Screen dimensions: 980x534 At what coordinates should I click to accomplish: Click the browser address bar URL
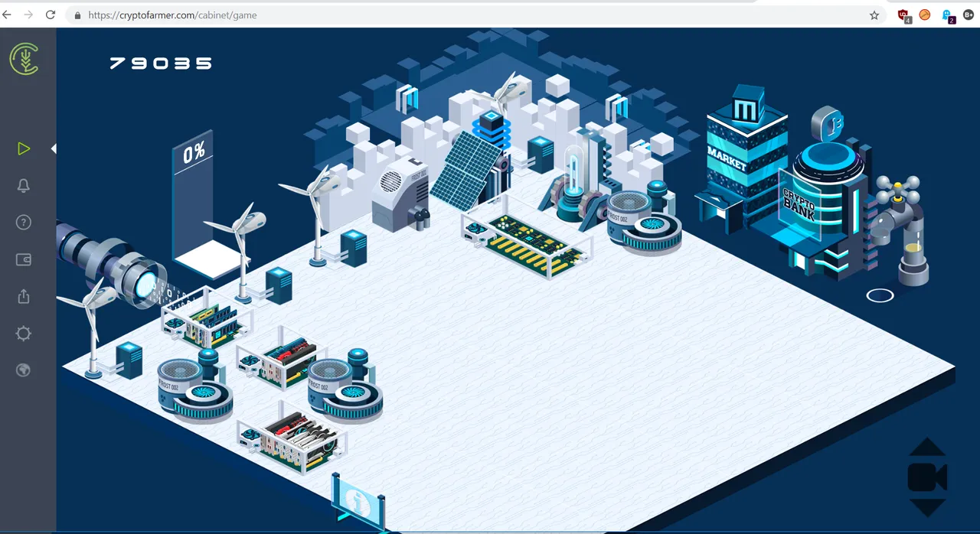coord(172,15)
